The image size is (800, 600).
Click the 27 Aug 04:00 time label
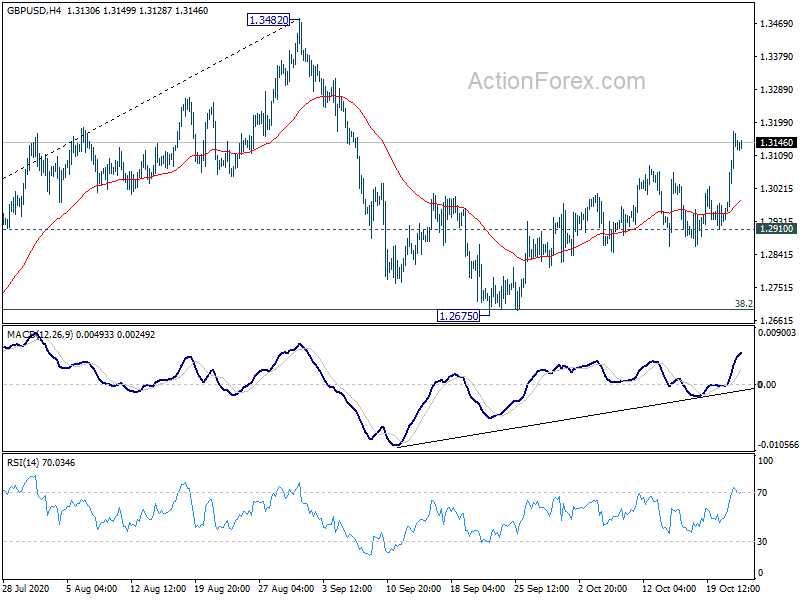(286, 589)
